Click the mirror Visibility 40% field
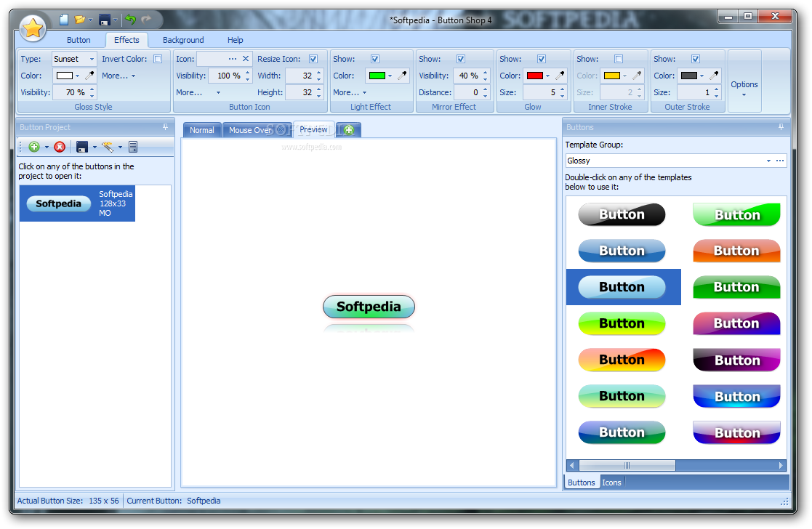Viewport: 812px width, 529px height. click(467, 76)
